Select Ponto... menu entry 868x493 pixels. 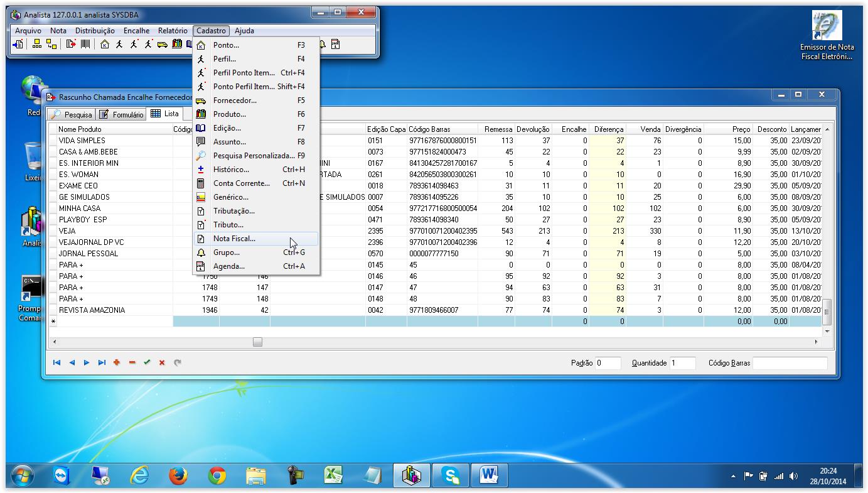256,45
